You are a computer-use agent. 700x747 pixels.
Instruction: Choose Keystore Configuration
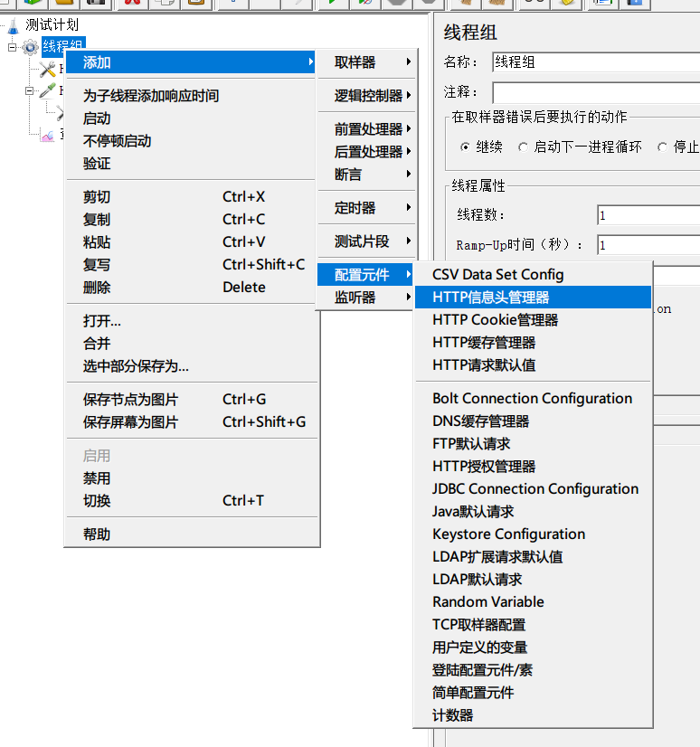click(533, 534)
